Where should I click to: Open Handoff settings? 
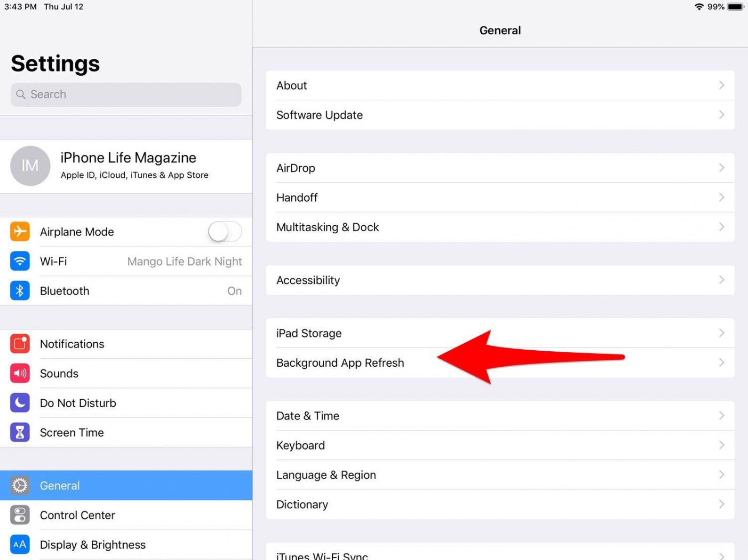click(x=500, y=197)
